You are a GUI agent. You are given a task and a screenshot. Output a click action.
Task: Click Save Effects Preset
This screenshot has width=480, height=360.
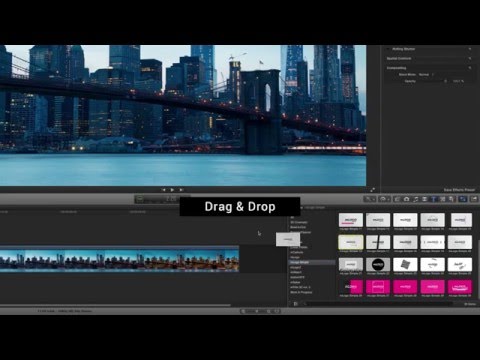[459, 190]
